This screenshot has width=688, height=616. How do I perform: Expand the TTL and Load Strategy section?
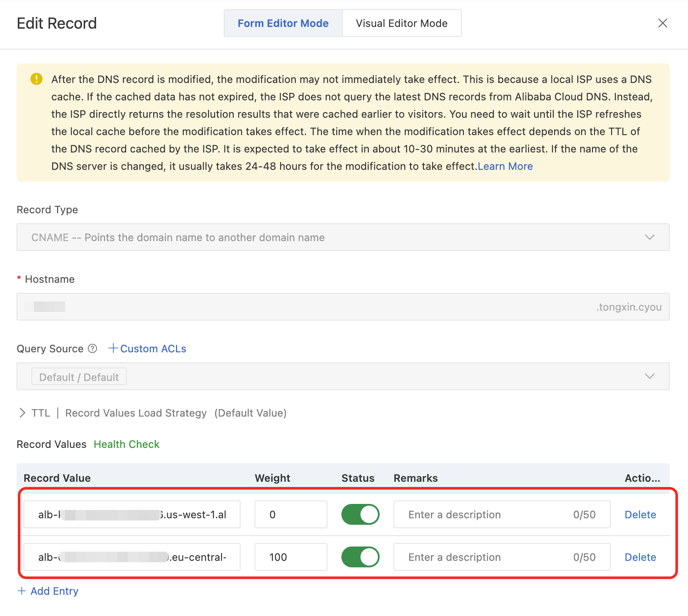[23, 413]
